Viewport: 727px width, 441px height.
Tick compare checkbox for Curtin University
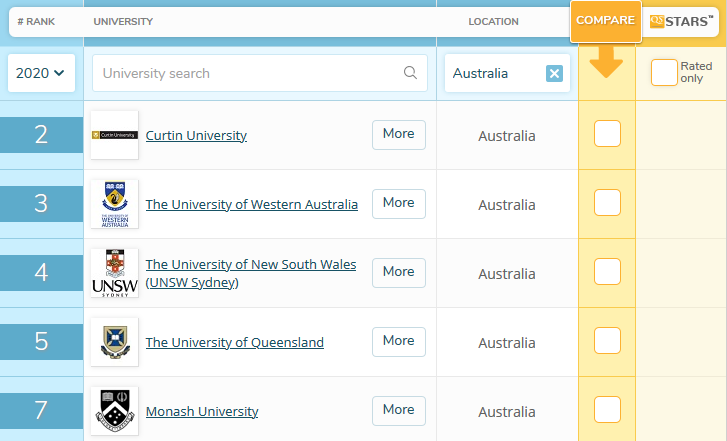coord(607,134)
